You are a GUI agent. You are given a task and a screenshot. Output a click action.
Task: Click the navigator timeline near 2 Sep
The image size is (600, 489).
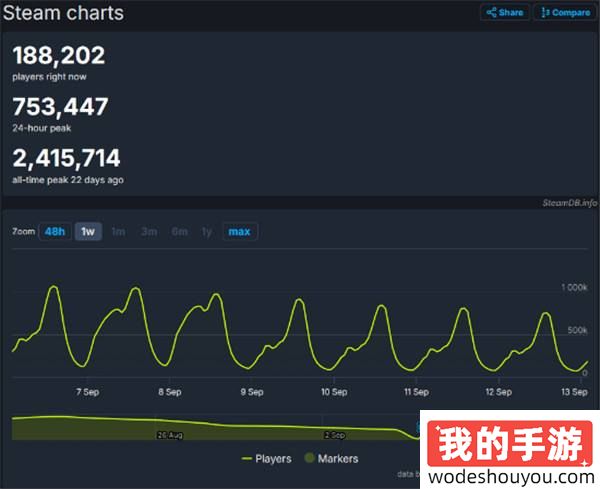[334, 435]
